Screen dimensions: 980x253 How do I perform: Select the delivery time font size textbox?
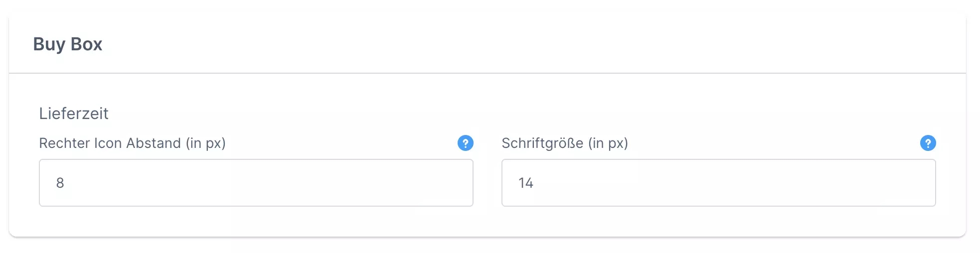click(x=718, y=183)
